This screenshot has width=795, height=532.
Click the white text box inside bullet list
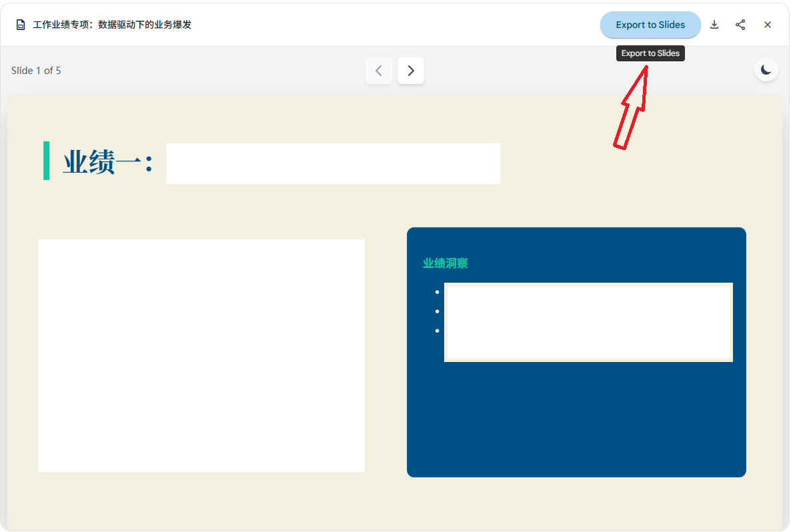point(588,322)
